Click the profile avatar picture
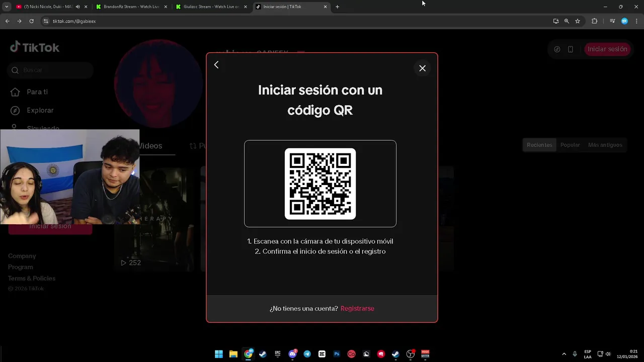 pos(158,83)
